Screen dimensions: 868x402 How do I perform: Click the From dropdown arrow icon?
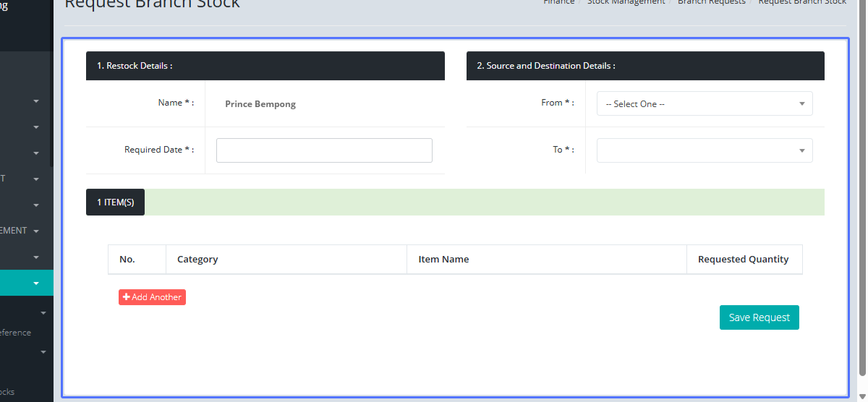801,104
